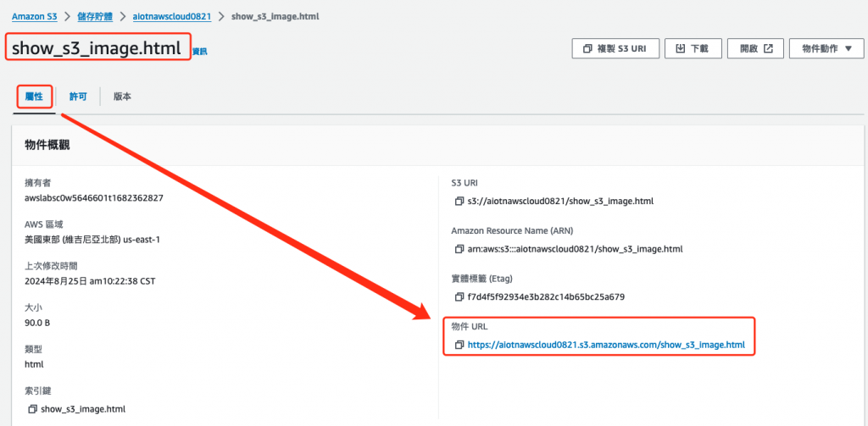This screenshot has width=868, height=426.
Task: Open 儲存貯體 breadcrumb link
Action: point(95,16)
